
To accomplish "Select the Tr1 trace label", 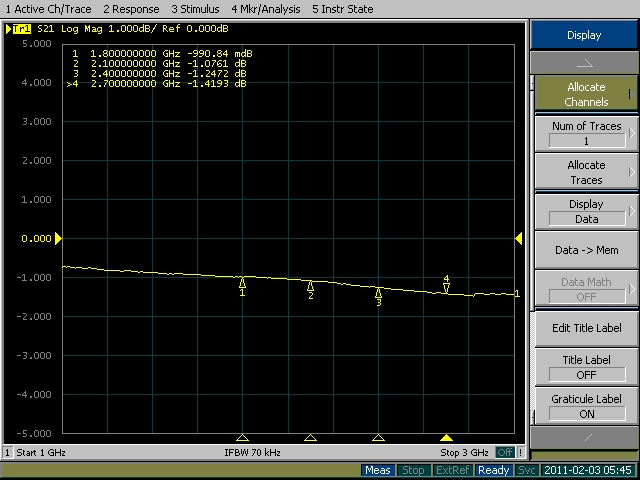I will click(21, 29).
